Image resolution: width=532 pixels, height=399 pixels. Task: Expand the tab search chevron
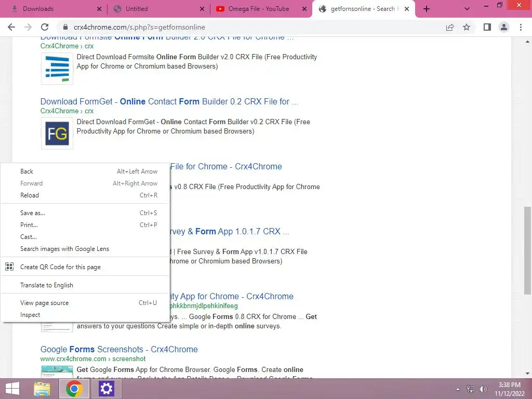point(467,9)
